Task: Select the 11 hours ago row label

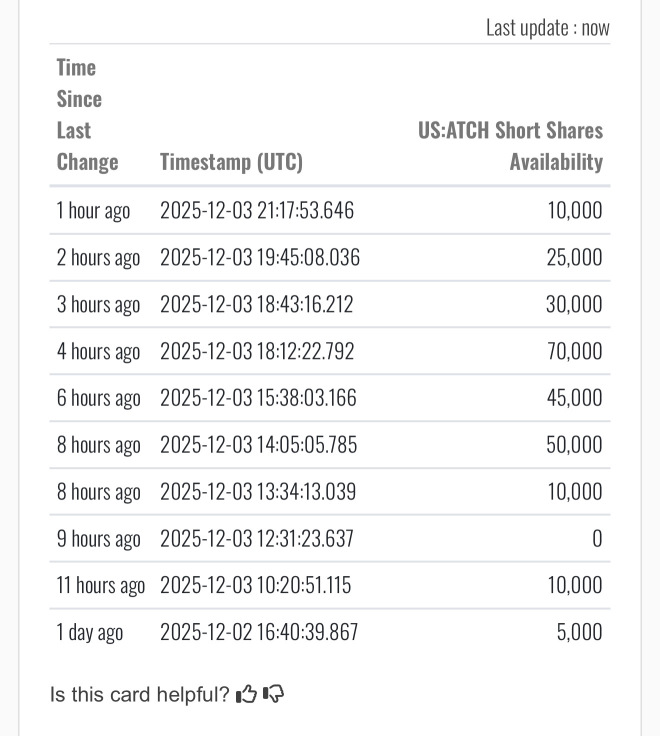Action: (x=101, y=585)
